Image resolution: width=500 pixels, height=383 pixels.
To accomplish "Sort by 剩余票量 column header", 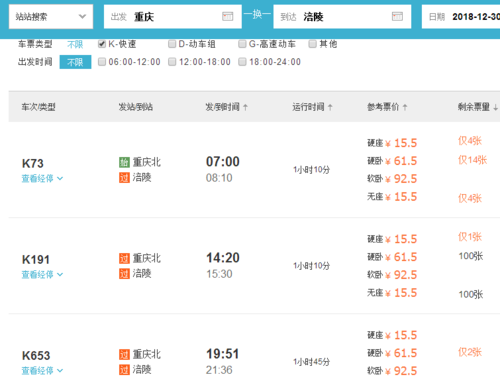I will pyautogui.click(x=478, y=107).
